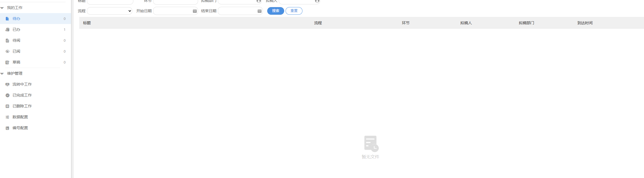This screenshot has height=178, width=644.
Task: Click the 流程 column header
Action: coord(318,23)
